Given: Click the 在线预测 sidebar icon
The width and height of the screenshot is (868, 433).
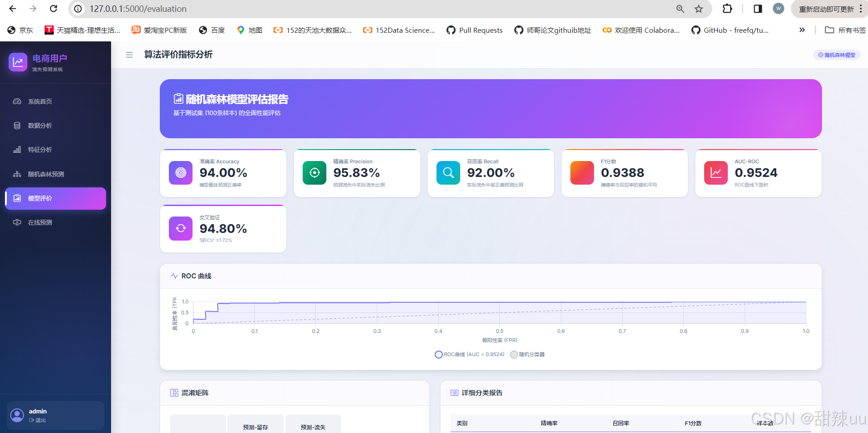Looking at the screenshot, I should tap(17, 222).
